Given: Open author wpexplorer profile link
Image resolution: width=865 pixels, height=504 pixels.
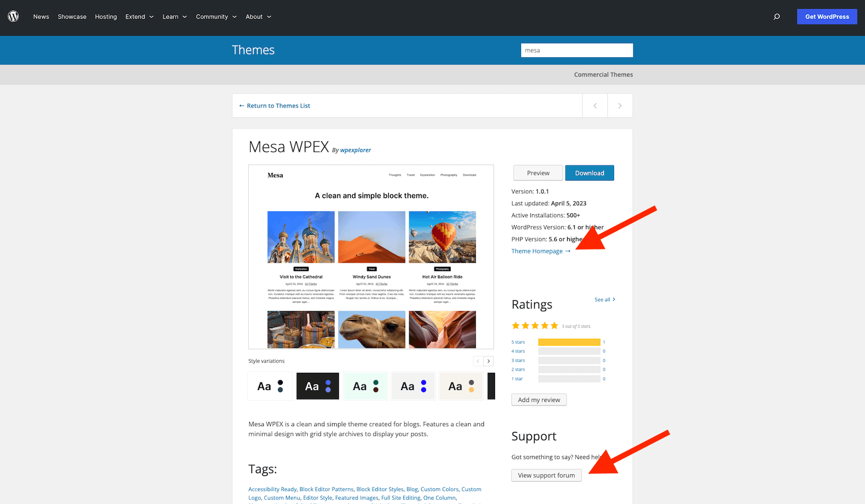Looking at the screenshot, I should (x=355, y=150).
